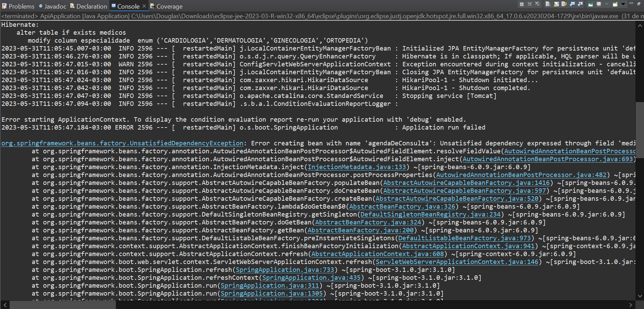644x309 pixels.
Task: Click the 'alter table if exists medicos' line
Action: point(71,33)
